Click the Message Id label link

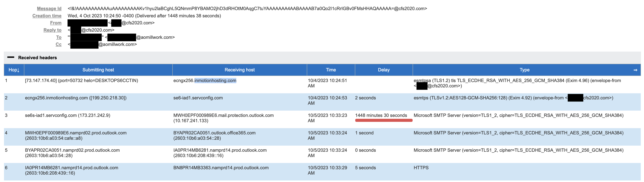click(49, 9)
